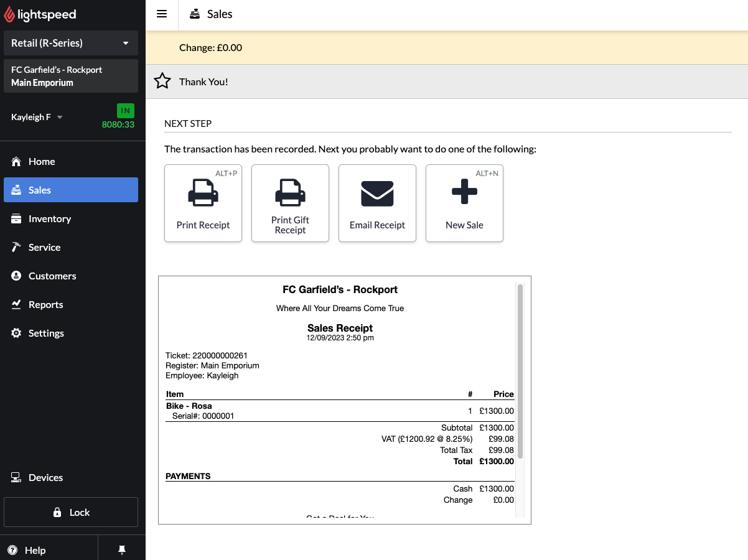Switch the FC Garfield's Main Emporium register
The width and height of the screenshot is (748, 560).
click(x=71, y=76)
